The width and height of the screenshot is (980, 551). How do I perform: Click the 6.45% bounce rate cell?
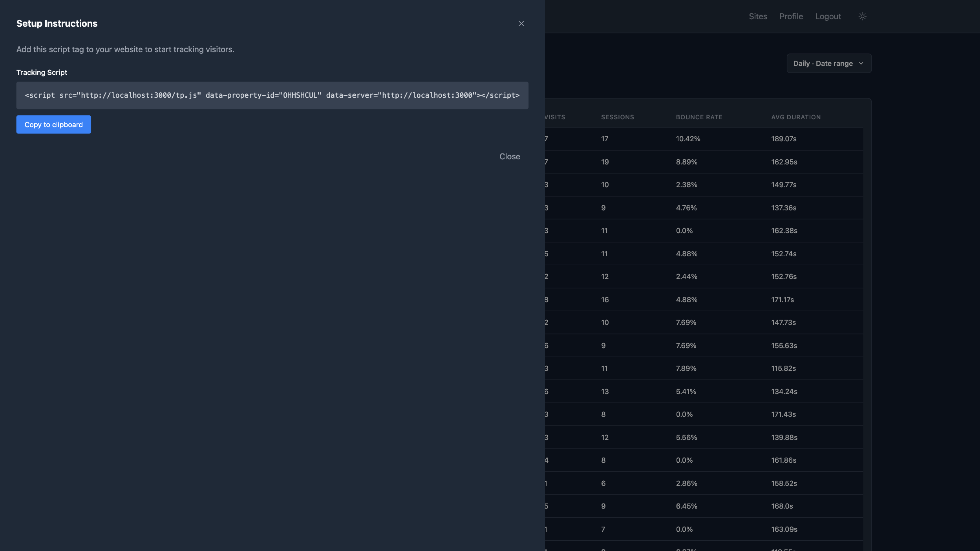pyautogui.click(x=686, y=506)
